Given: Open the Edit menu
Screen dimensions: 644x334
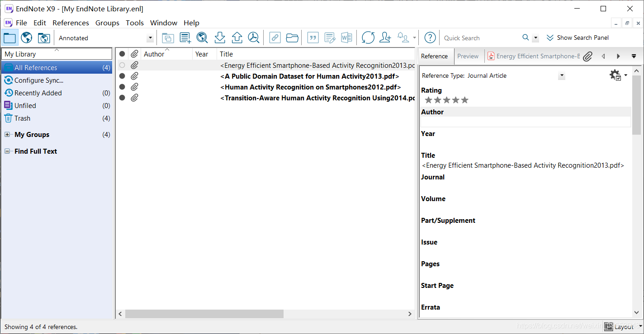Looking at the screenshot, I should click(x=40, y=23).
